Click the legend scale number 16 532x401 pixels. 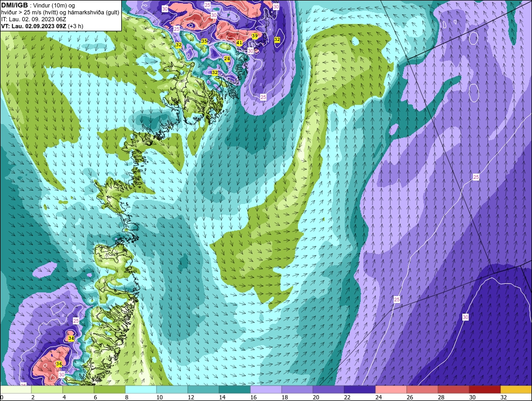coord(253,397)
